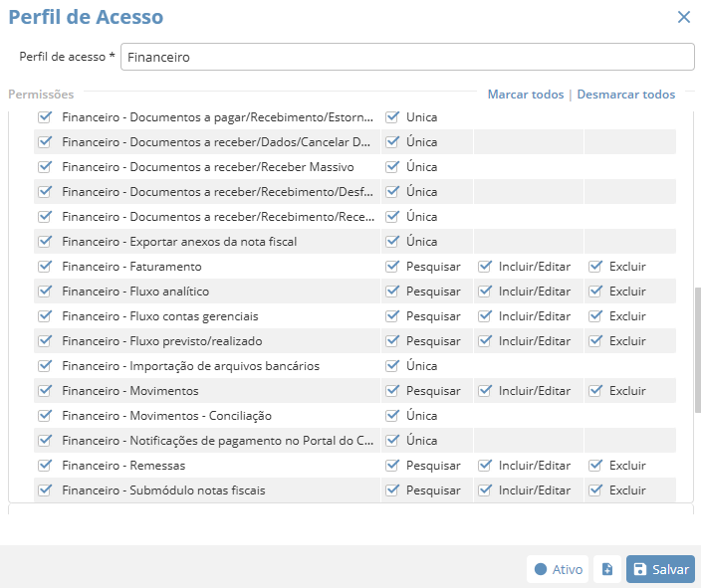Click the permissions list vertical scrollbar
Image resolution: width=701 pixels, height=588 pixels.
[697, 348]
